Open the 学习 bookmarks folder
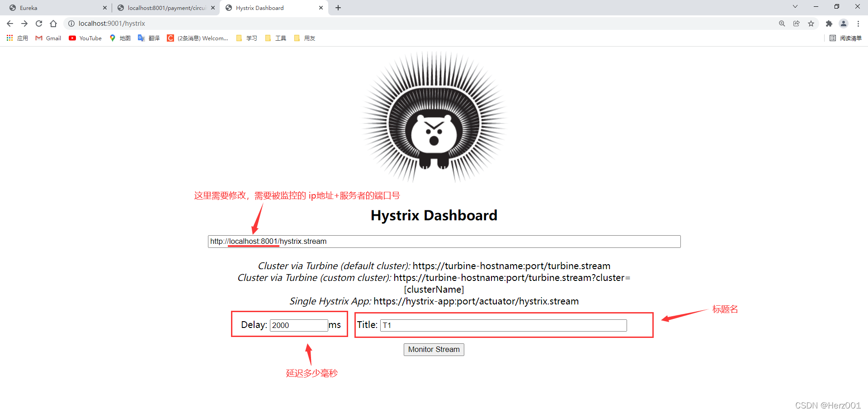 247,38
